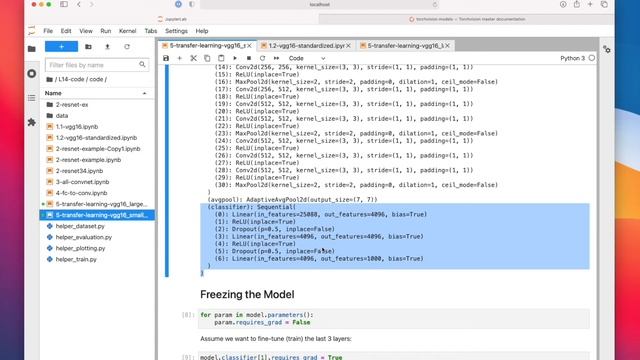Upload files with the upload arrow

pos(107,47)
